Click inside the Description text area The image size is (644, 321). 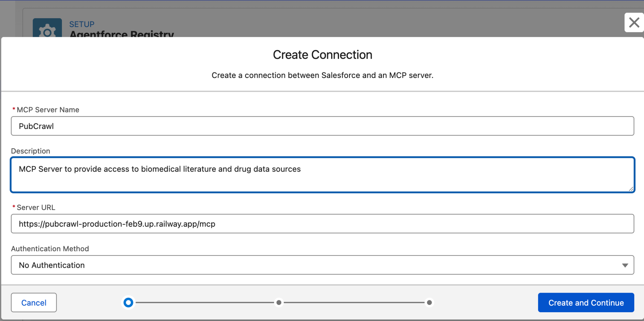click(x=322, y=175)
